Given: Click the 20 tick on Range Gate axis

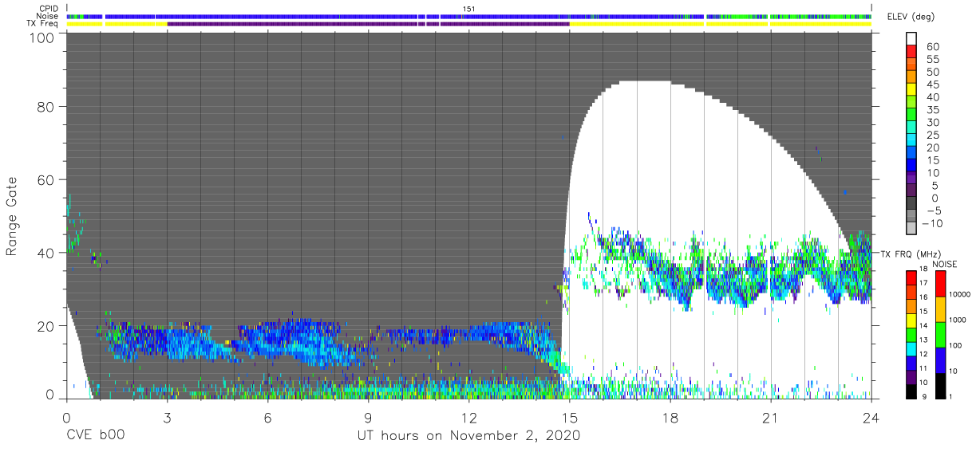Looking at the screenshot, I should tap(45, 325).
